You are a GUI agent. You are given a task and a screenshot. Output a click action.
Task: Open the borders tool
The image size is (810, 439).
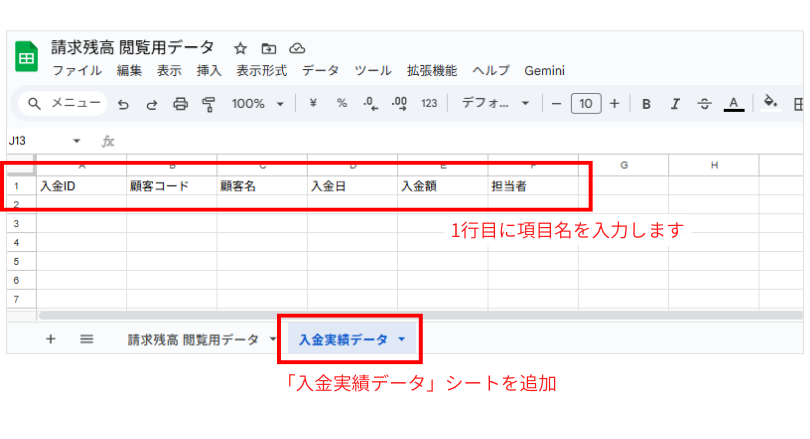[799, 104]
